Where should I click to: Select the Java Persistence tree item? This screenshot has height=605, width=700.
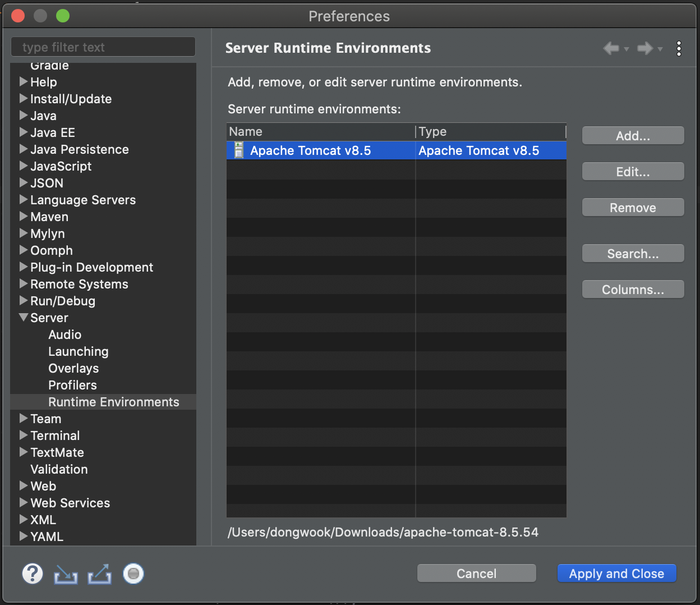tap(80, 149)
